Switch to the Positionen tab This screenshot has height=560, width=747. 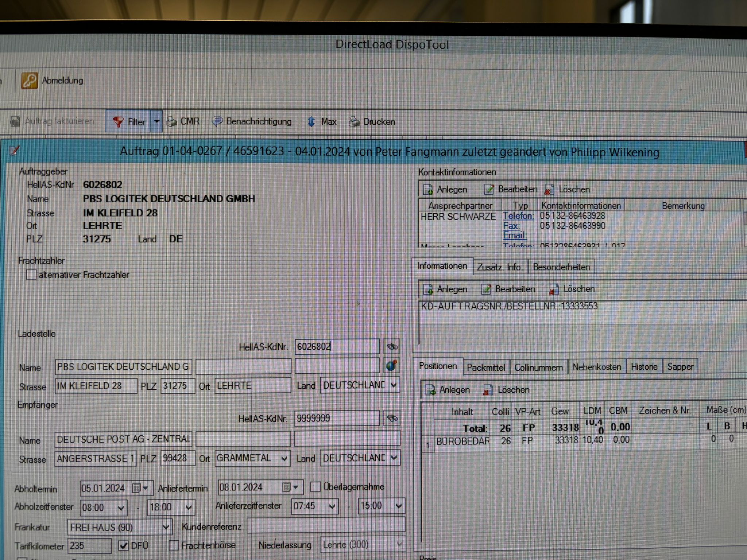[x=438, y=366]
